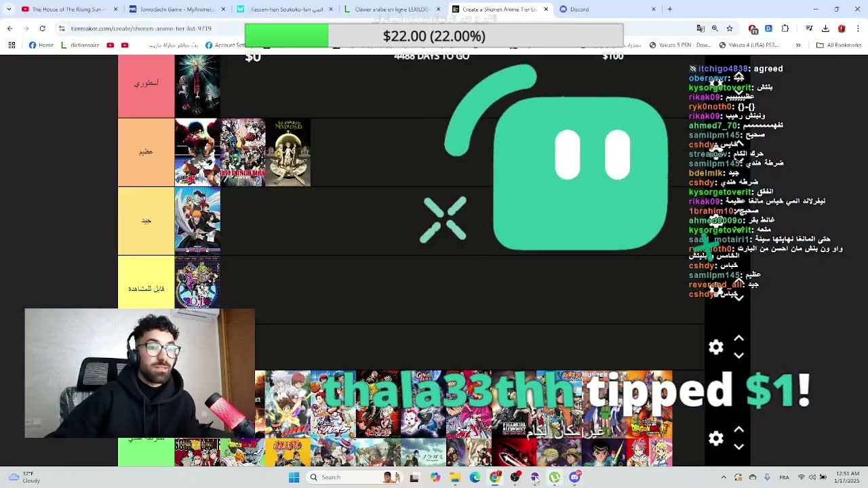Move the fifth tier row down
This screenshot has width=868, height=488.
739,355
